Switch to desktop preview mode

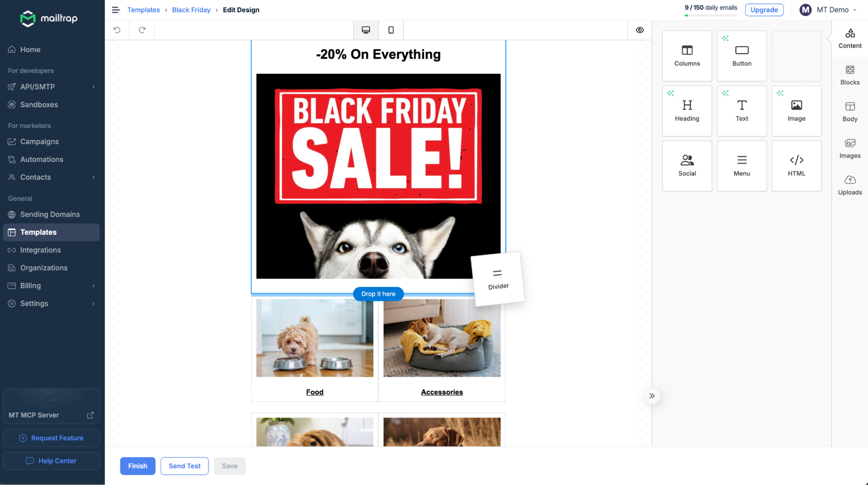366,30
